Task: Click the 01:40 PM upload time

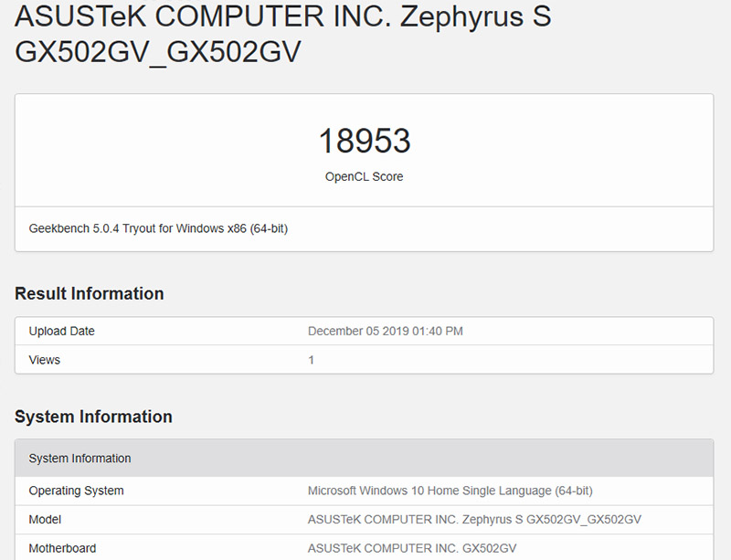Action: (x=438, y=331)
